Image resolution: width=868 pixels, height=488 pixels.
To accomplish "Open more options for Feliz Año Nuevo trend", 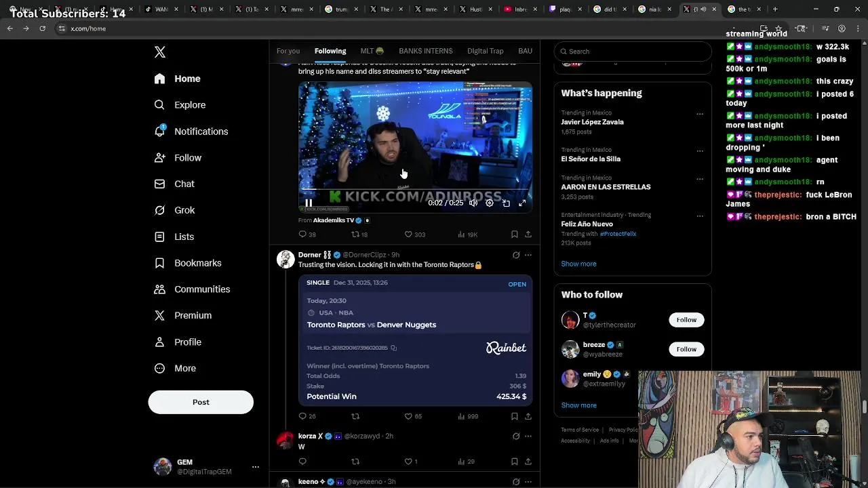I will [700, 216].
